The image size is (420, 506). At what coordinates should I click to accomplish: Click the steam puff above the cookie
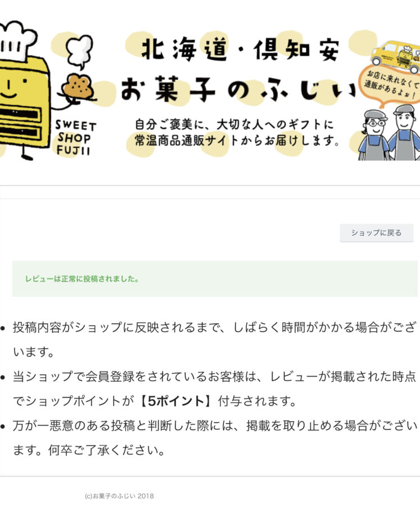click(x=79, y=51)
